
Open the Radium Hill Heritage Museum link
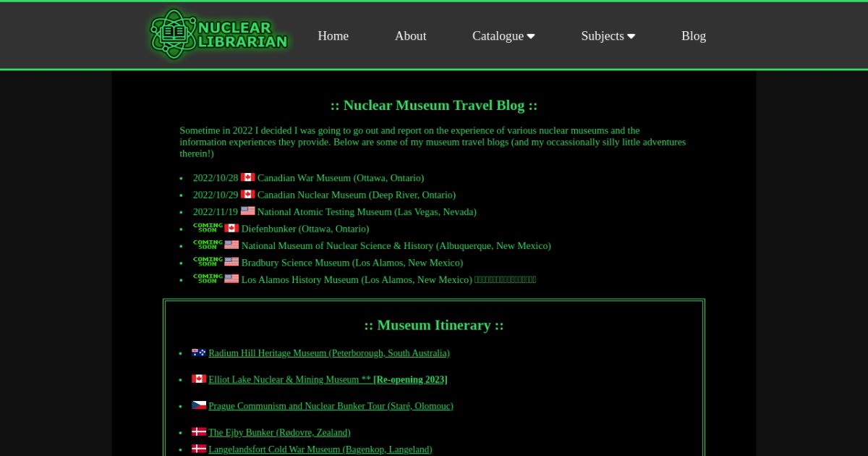pos(328,353)
